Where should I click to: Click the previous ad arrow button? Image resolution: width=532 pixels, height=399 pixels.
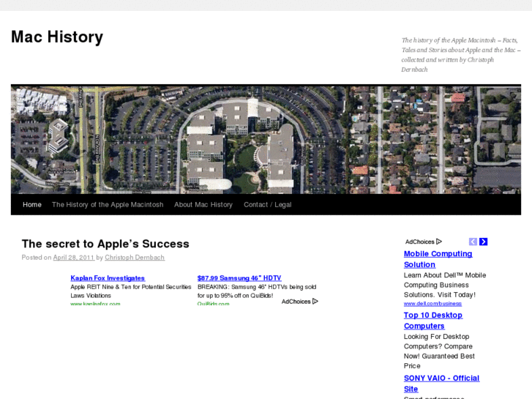coord(473,242)
